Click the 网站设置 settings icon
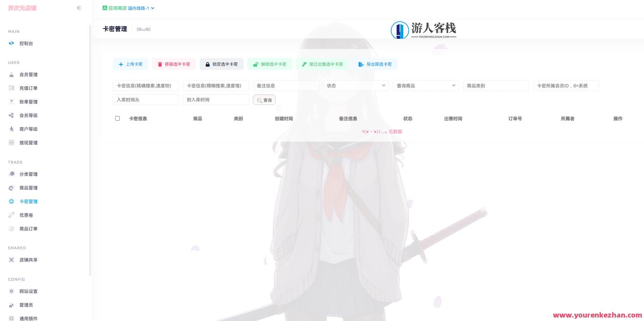The width and height of the screenshot is (644, 321). 11,291
